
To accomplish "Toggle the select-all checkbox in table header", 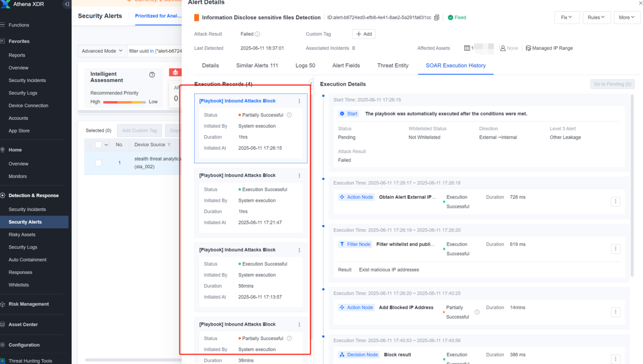I will [x=98, y=145].
